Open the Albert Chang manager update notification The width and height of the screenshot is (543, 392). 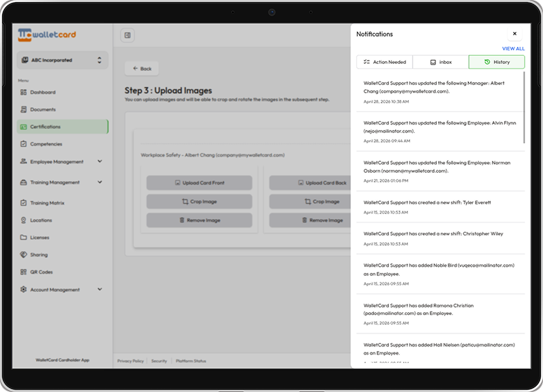tap(439, 92)
